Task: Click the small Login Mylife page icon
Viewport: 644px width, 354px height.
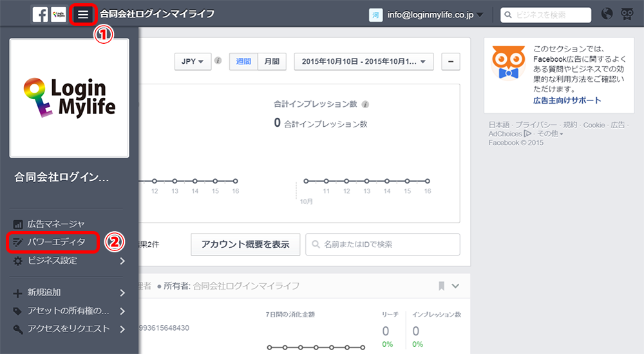Action: click(59, 14)
